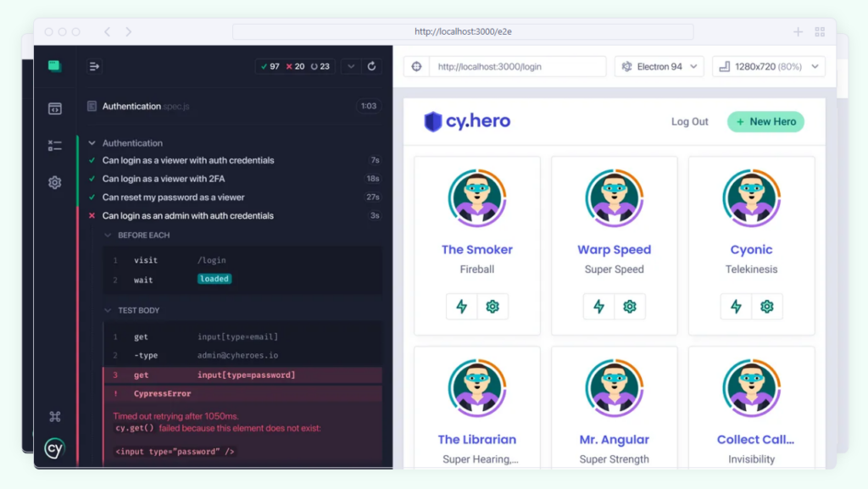Click the 'wait loaded' command row
This screenshot has height=489, width=868.
click(242, 280)
